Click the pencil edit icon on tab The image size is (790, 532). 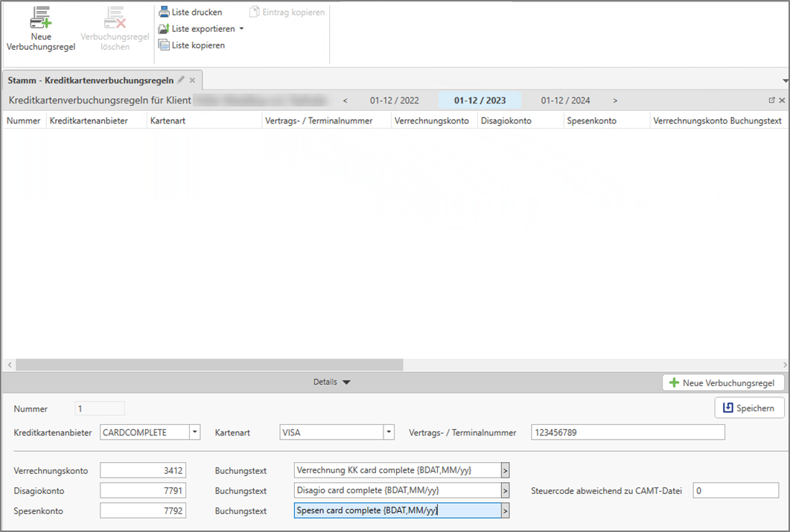pyautogui.click(x=181, y=80)
